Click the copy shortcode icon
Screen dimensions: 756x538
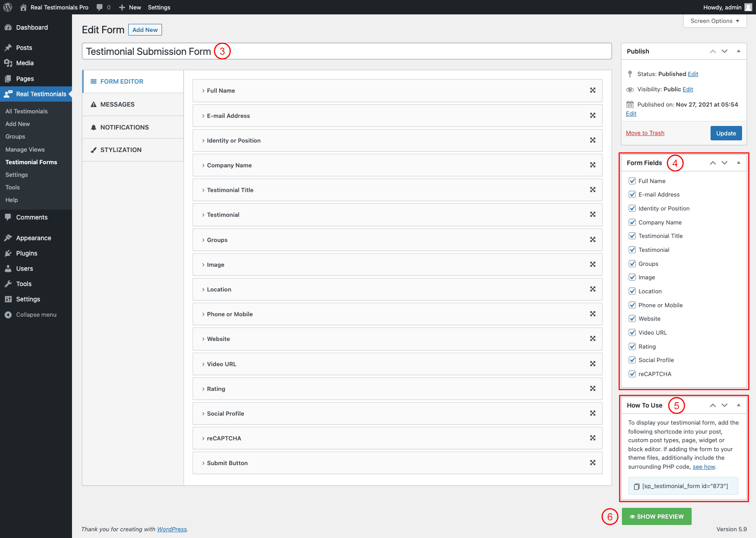636,486
